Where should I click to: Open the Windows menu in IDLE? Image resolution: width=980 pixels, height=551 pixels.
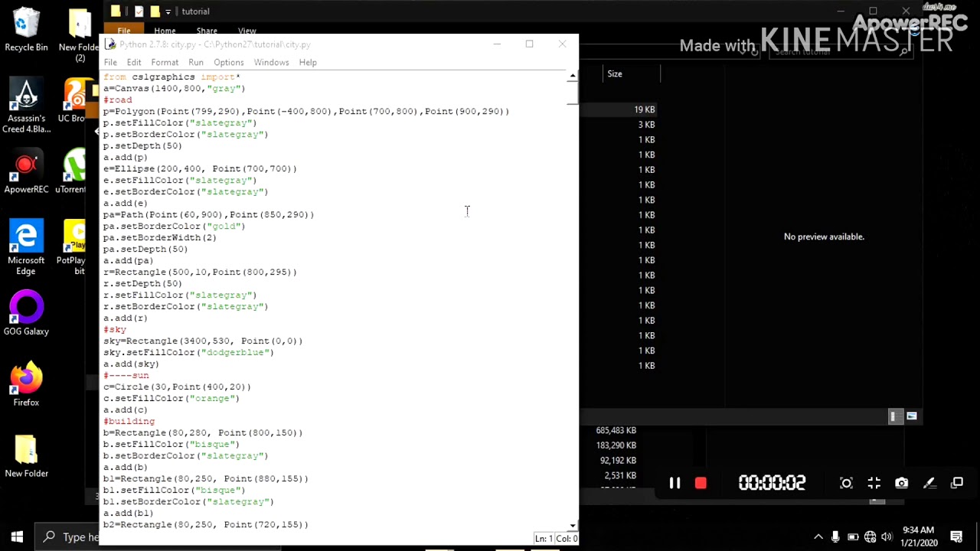272,63
